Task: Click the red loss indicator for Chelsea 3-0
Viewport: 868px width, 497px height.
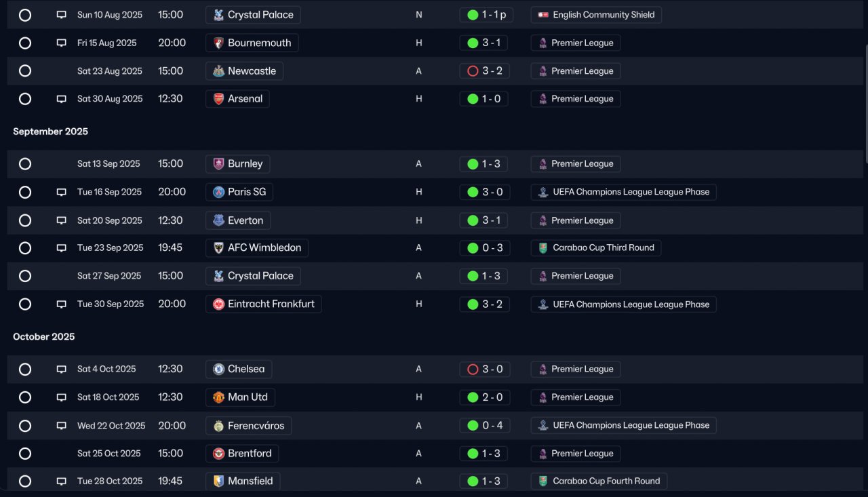Action: [x=473, y=370]
